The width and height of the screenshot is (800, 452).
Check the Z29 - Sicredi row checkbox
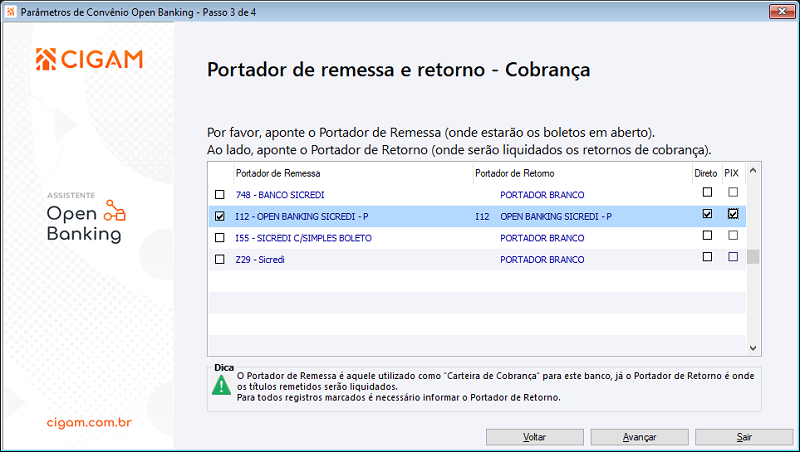point(220,259)
